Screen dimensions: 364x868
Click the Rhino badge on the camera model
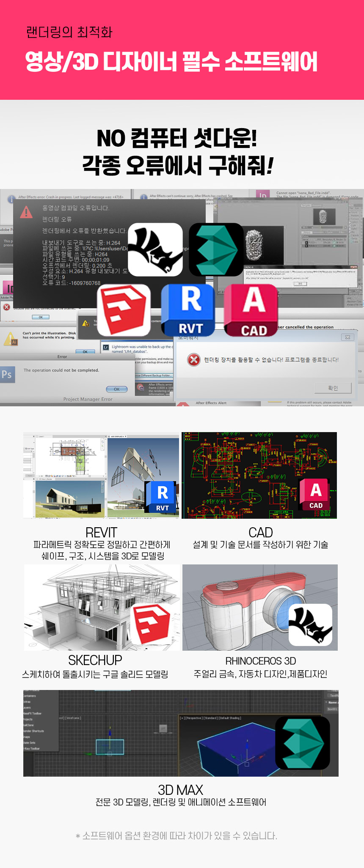pos(311,624)
